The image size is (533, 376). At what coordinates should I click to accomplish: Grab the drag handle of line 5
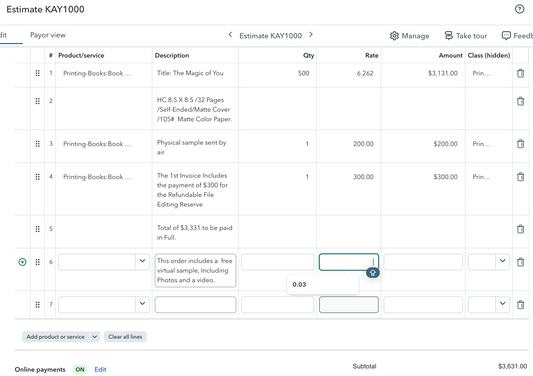(38, 229)
